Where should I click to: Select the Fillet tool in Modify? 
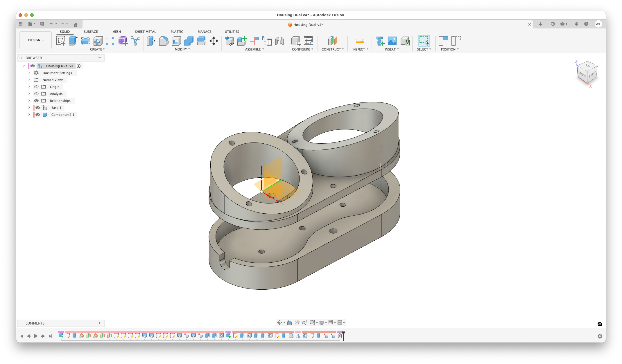[x=164, y=41]
